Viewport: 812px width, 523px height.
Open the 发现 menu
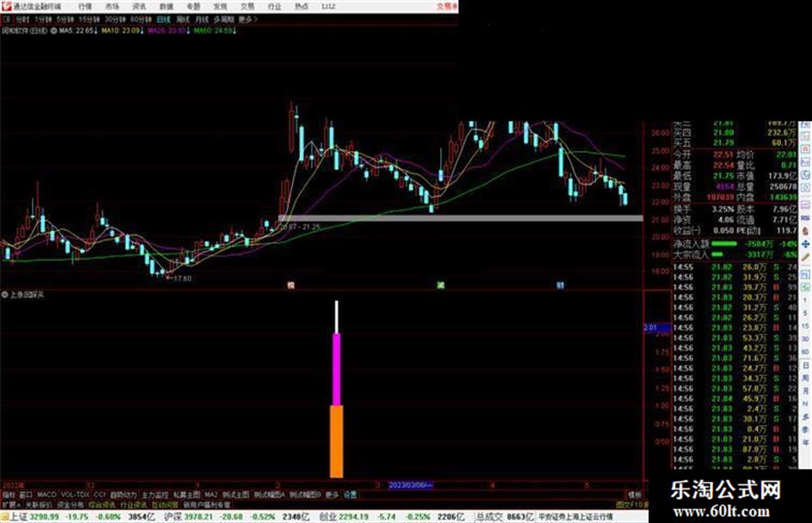click(x=220, y=7)
